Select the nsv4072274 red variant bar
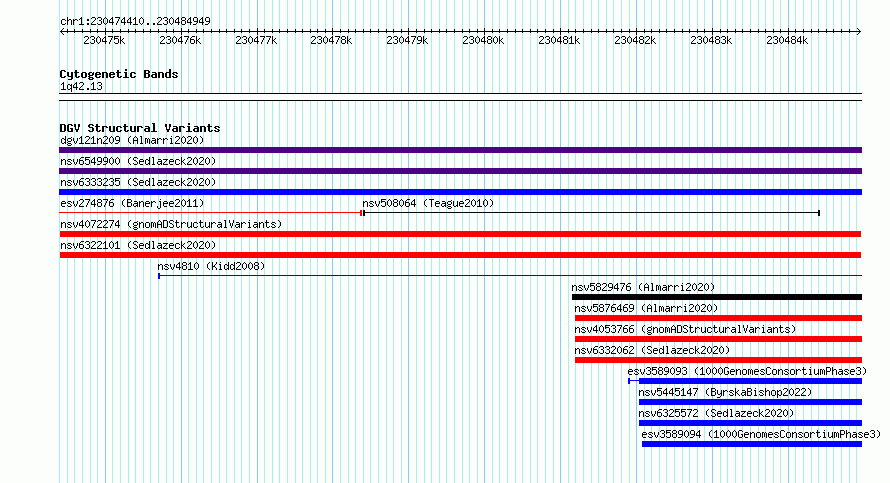890x483 pixels. click(x=460, y=234)
